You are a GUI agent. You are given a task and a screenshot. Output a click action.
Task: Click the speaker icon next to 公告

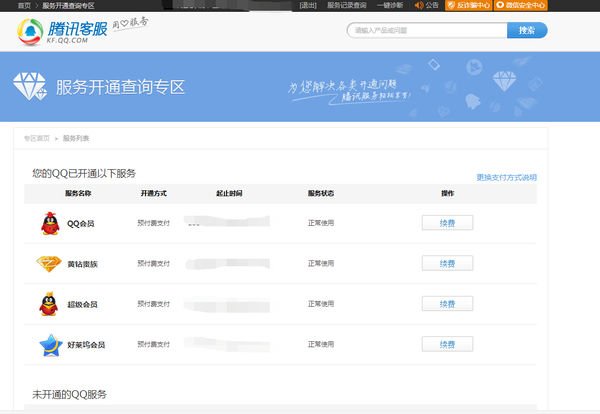tap(419, 5)
